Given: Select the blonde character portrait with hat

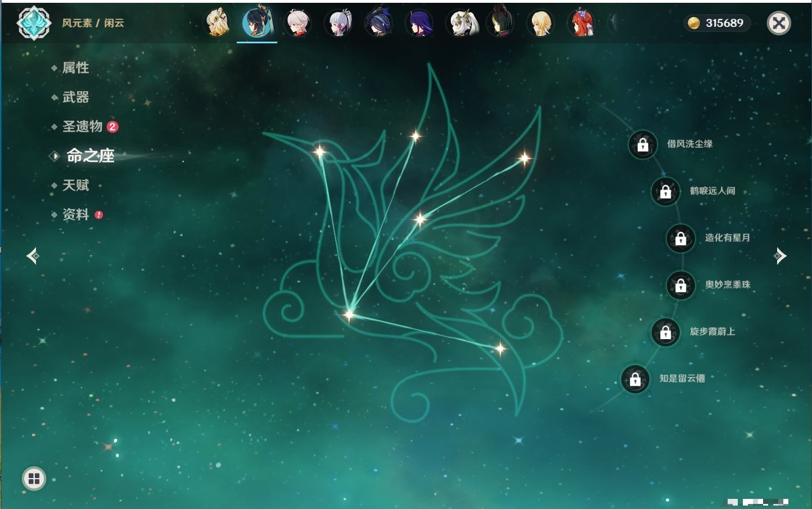Looking at the screenshot, I should pos(217,23).
